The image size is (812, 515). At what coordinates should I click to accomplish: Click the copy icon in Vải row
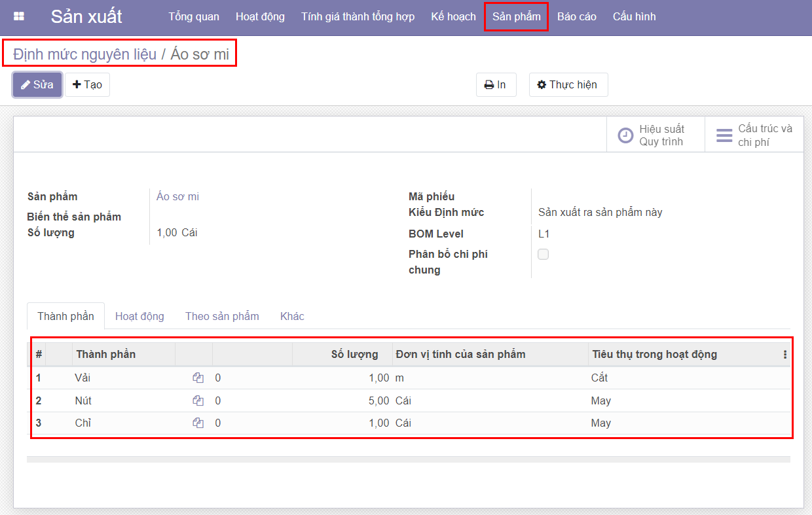coord(198,378)
